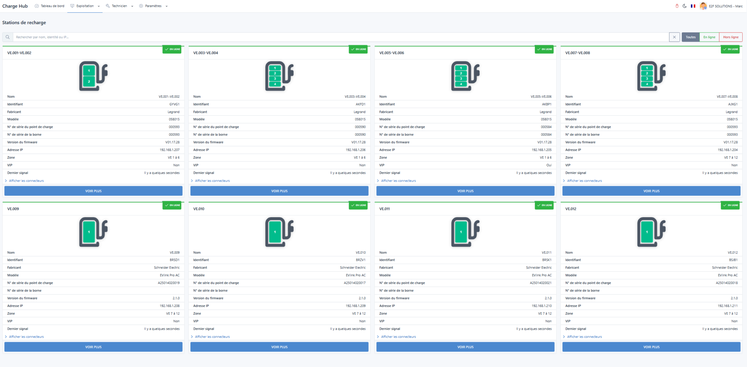Click the charging station icon on card VE.003-VE.004
Viewport: 747px width, 367px height.
[279, 76]
